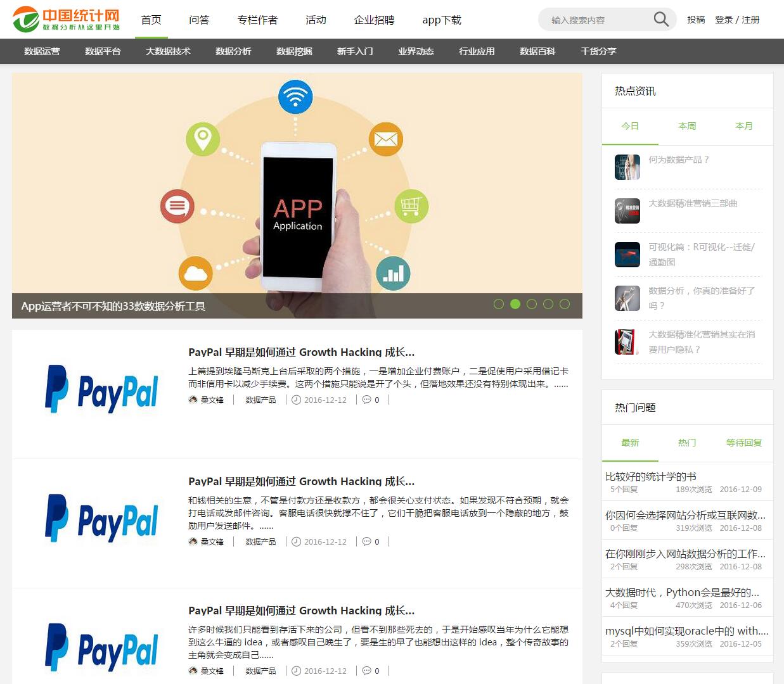The image size is (784, 684).
Task: Open the App运营者 banner headline
Action: (113, 307)
